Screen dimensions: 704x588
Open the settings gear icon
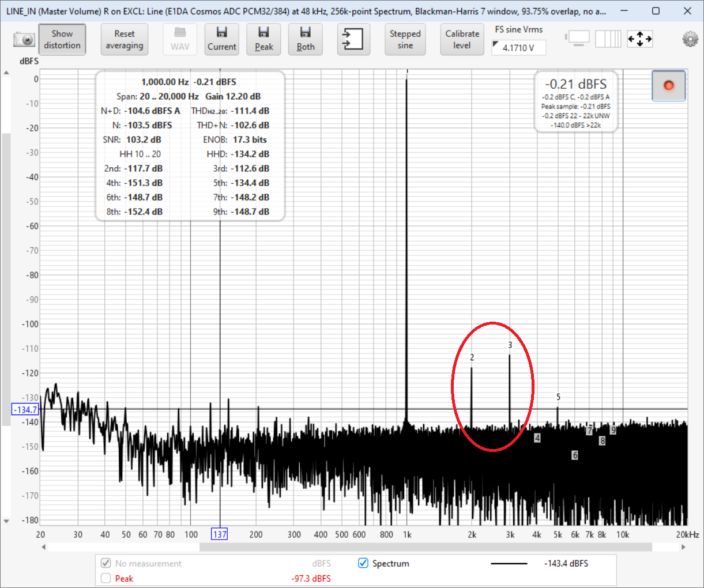690,39
